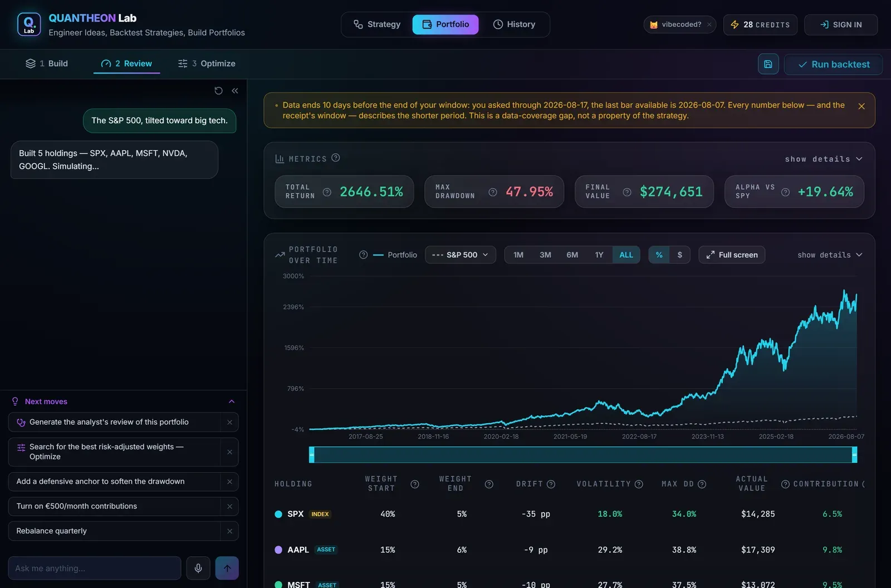Open the Strategy tab
Screen dimensions: 891x588
coord(377,24)
